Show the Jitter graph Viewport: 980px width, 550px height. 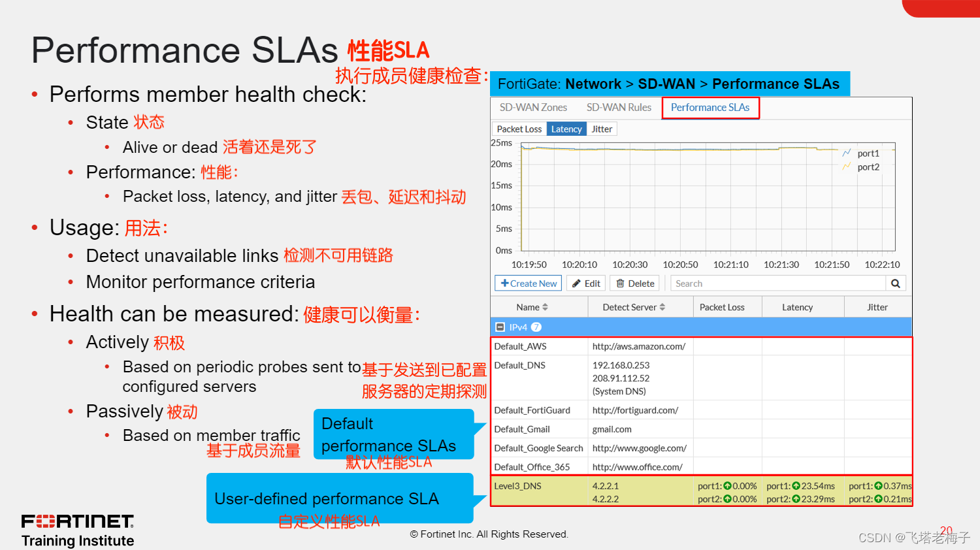[602, 129]
